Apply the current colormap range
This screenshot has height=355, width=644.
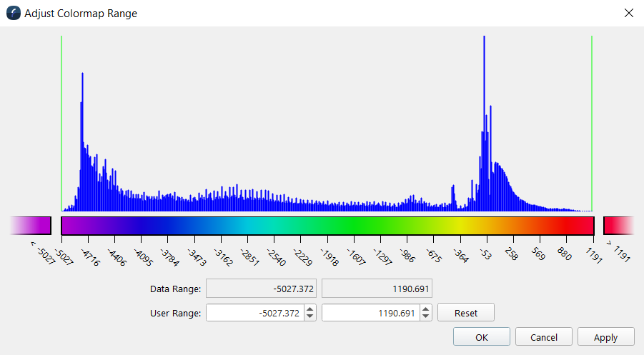click(605, 337)
